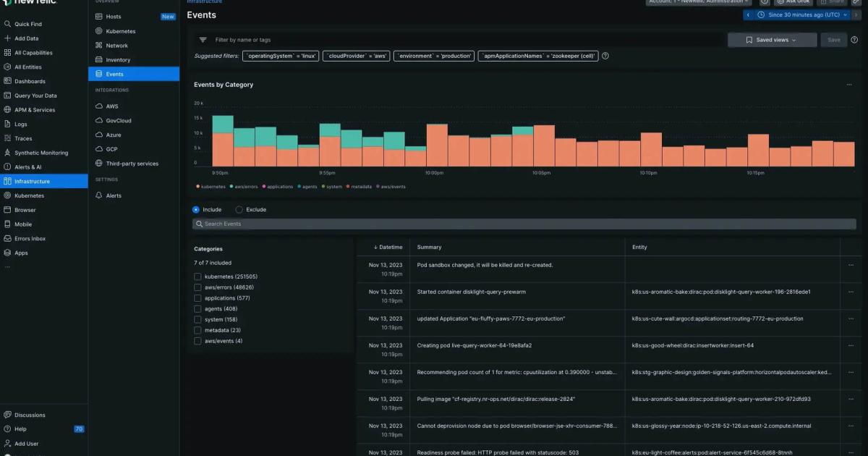This screenshot has width=868, height=456.
Task: Click the Save views button
Action: point(834,40)
